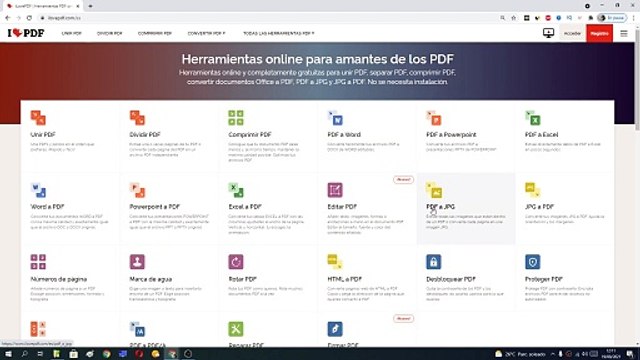Screen dimensions: 640x360
Task: Open the Editar PDF title link
Action: (342, 207)
